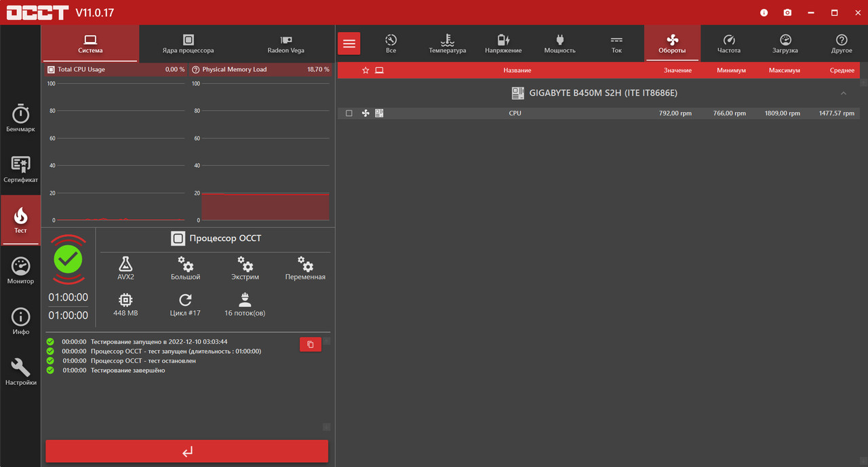The width and height of the screenshot is (868, 467).
Task: Select log entry Тестирование запущено в 2022-12-10
Action: (159, 342)
